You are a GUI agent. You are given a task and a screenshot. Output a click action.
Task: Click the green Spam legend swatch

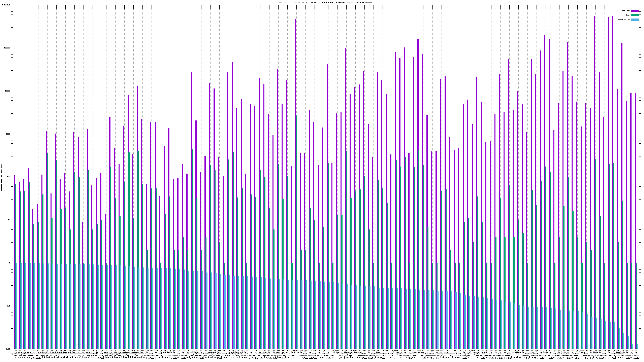[635, 15]
